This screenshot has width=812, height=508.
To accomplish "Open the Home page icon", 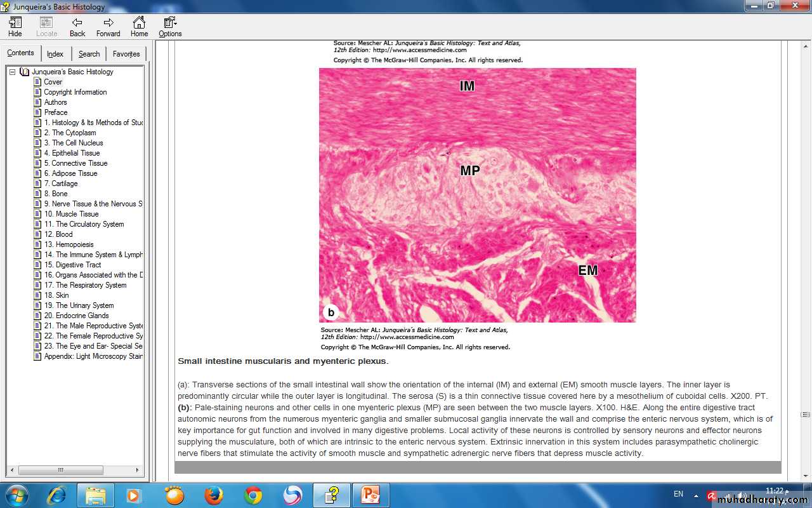I will [139, 27].
